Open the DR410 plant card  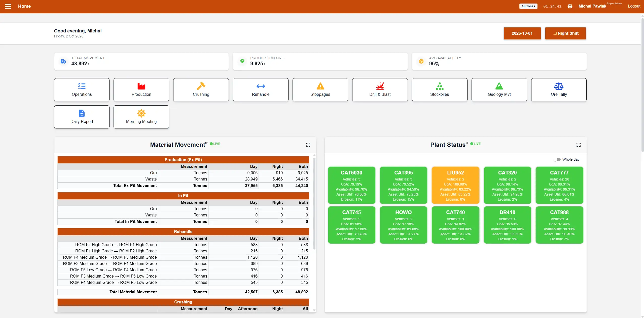coord(507,225)
